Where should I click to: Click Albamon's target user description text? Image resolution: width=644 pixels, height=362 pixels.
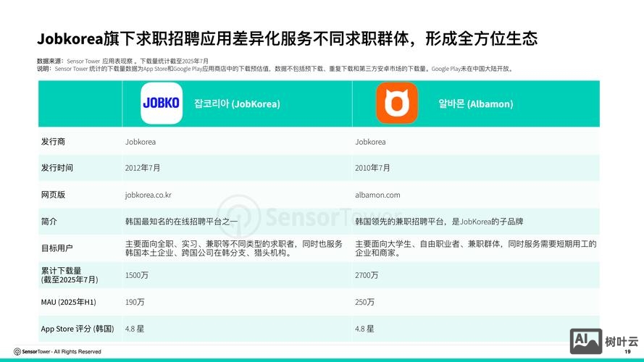tap(476, 248)
